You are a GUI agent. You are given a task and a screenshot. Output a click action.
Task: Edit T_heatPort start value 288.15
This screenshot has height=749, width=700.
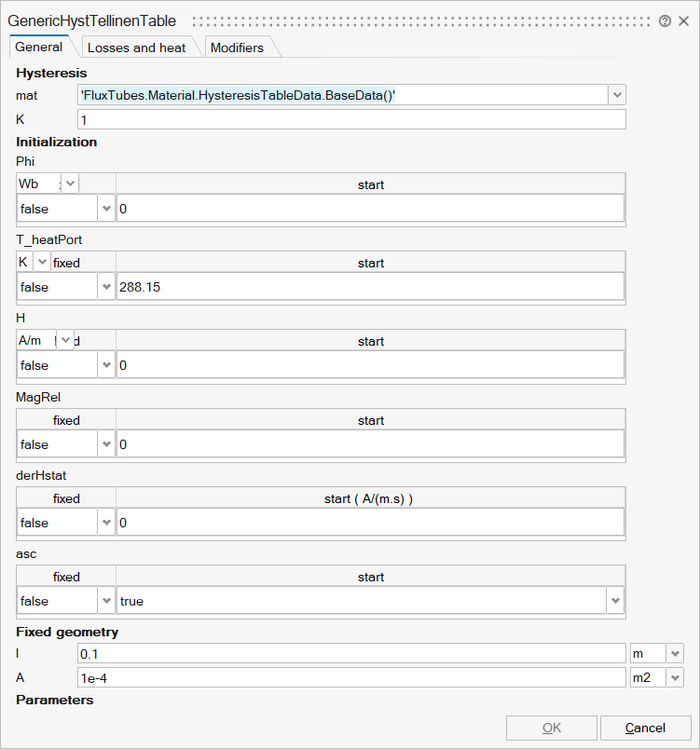(x=370, y=288)
